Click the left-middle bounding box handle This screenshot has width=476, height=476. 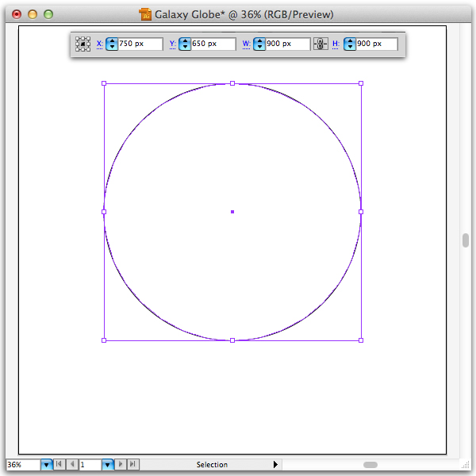click(x=104, y=212)
